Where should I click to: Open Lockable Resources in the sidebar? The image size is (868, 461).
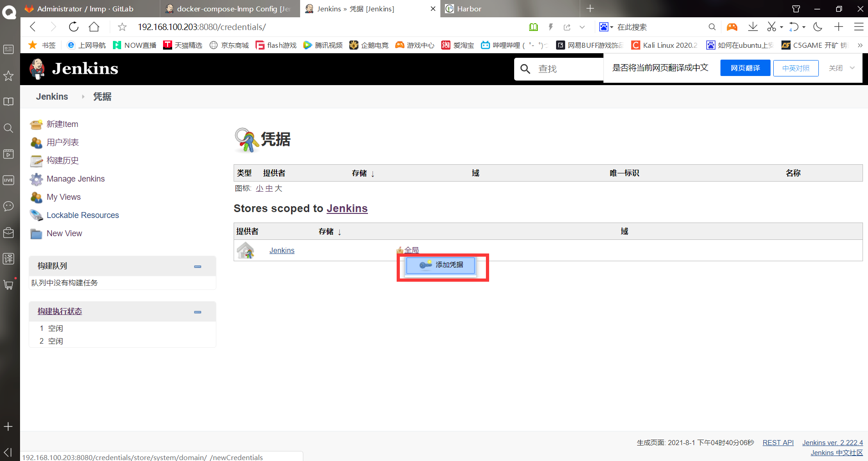coord(82,215)
